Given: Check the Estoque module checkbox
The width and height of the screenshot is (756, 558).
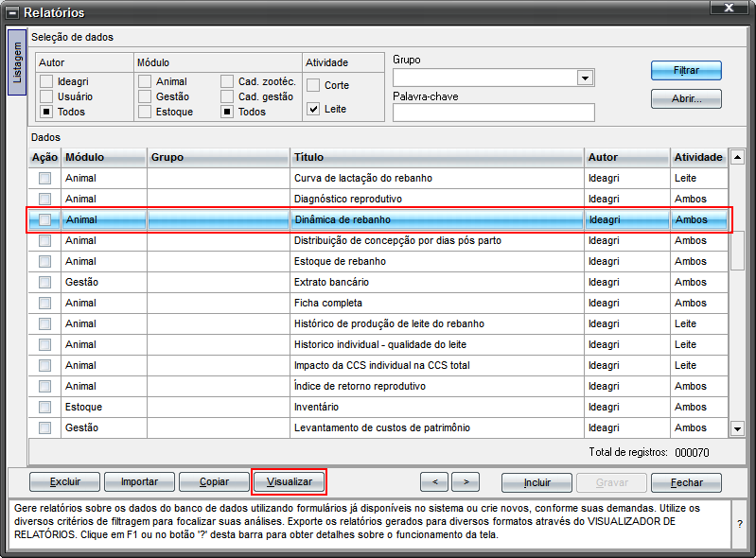Looking at the screenshot, I should pos(144,112).
